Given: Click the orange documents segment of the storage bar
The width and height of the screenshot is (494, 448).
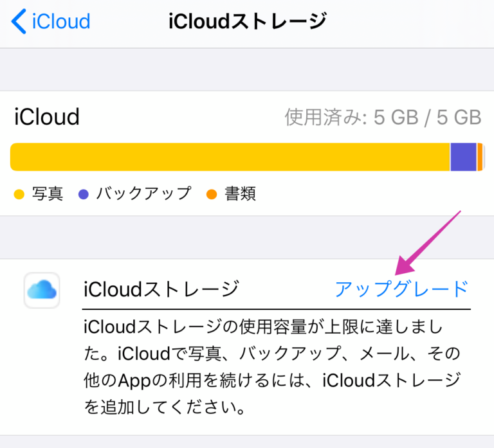Looking at the screenshot, I should (x=480, y=157).
